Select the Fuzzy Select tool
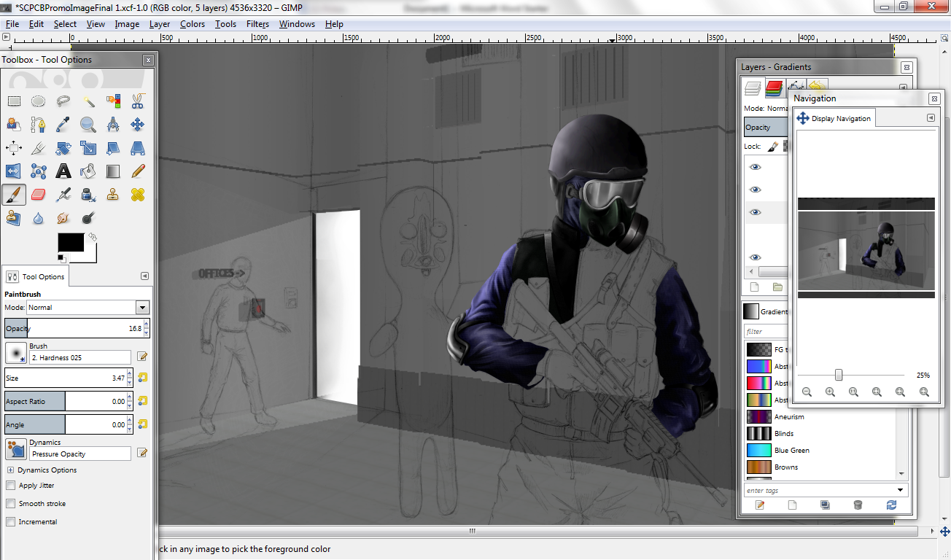 [89, 101]
